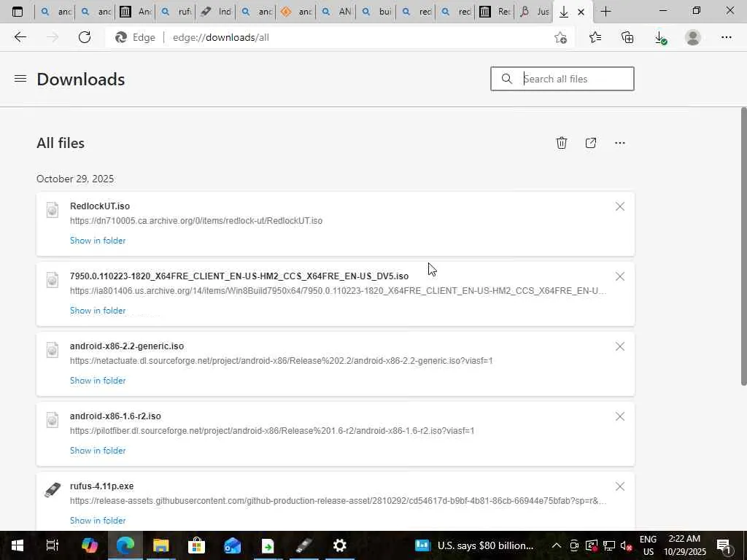Viewport: 747px width, 560px height.
Task: Open Task View on the taskbar
Action: (x=52, y=545)
